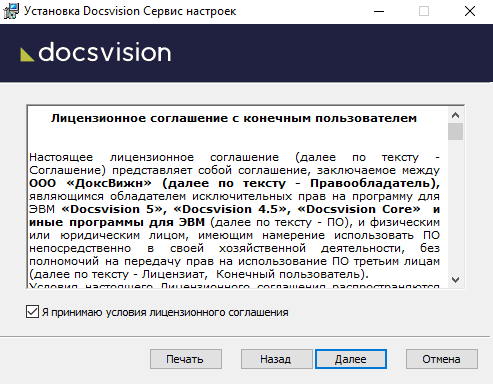Cancel installation with 'Отмена' button
This screenshot has height=384, width=493.
[x=442, y=359]
